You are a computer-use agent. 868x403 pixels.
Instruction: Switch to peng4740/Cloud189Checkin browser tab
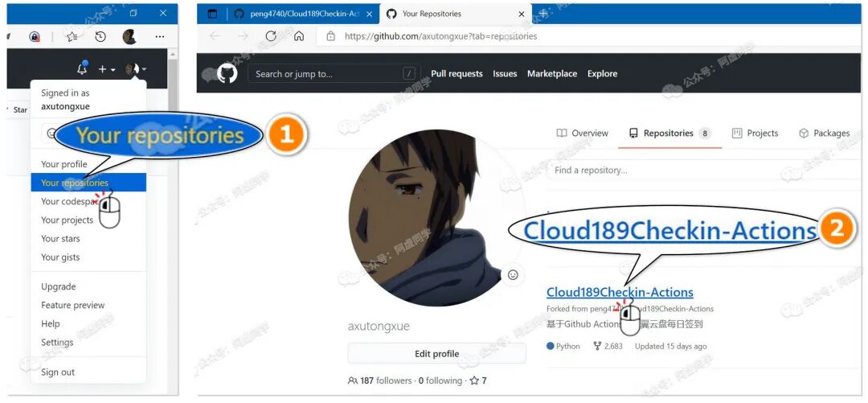[x=303, y=14]
